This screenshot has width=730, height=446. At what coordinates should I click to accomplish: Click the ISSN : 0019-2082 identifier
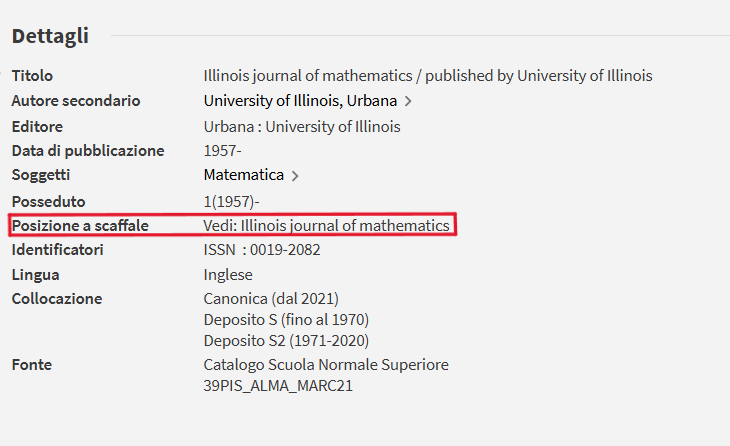point(261,250)
